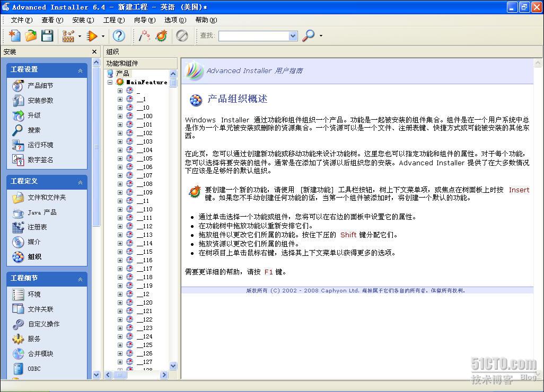
Task: Click sidebar scrollbar down arrow
Action: 96,375
